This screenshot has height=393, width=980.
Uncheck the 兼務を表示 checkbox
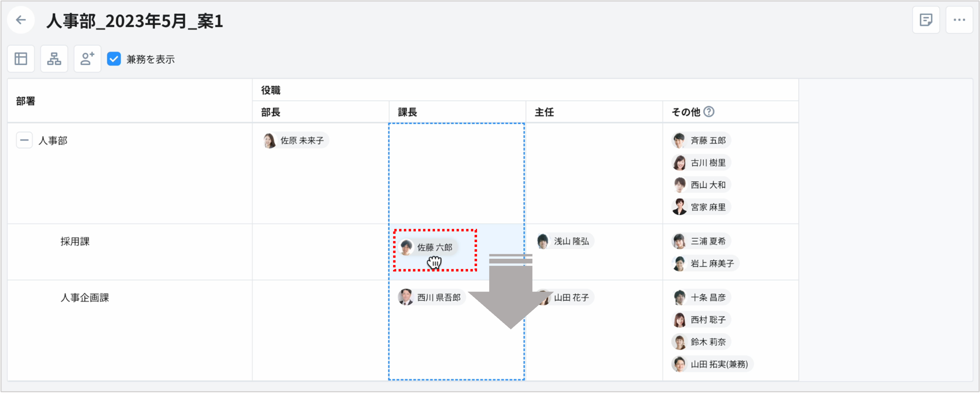click(x=114, y=59)
